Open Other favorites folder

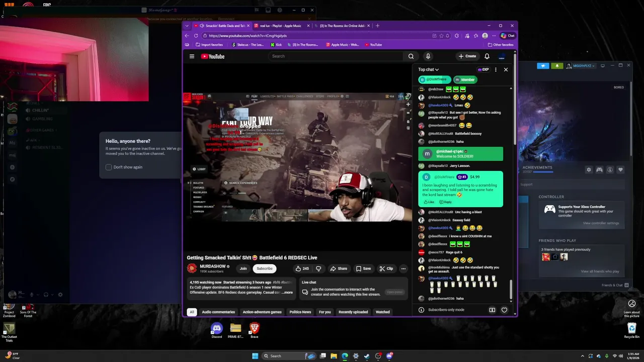pyautogui.click(x=500, y=45)
